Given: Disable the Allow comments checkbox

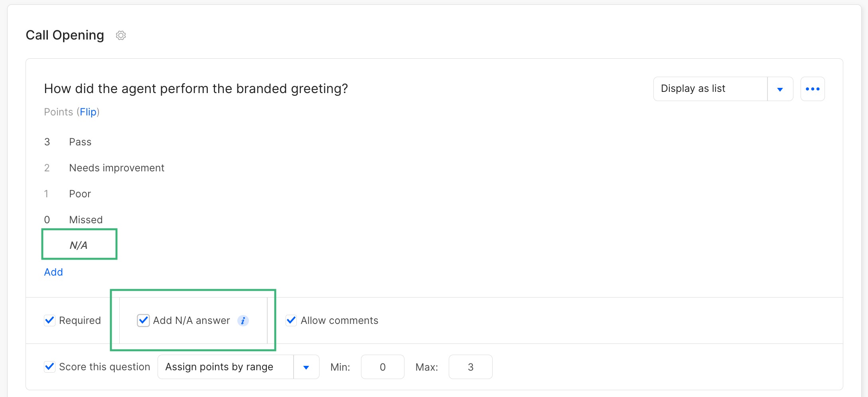Looking at the screenshot, I should 292,320.
